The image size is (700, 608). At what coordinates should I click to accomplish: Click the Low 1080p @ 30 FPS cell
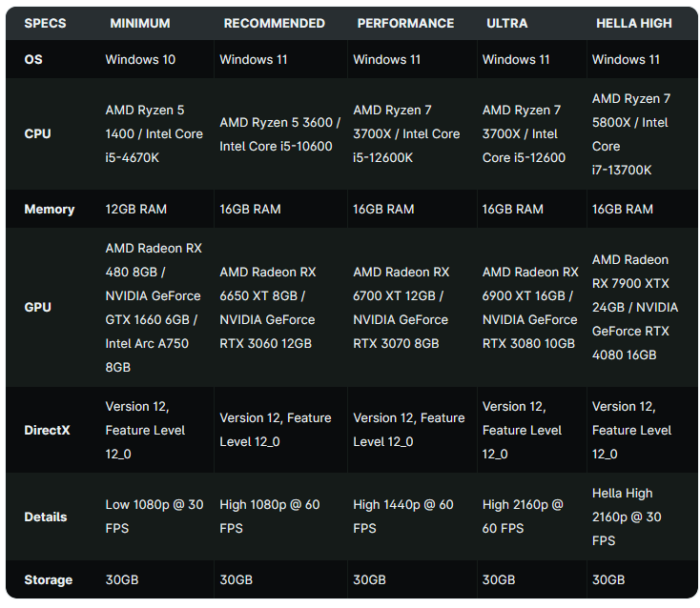tap(154, 517)
